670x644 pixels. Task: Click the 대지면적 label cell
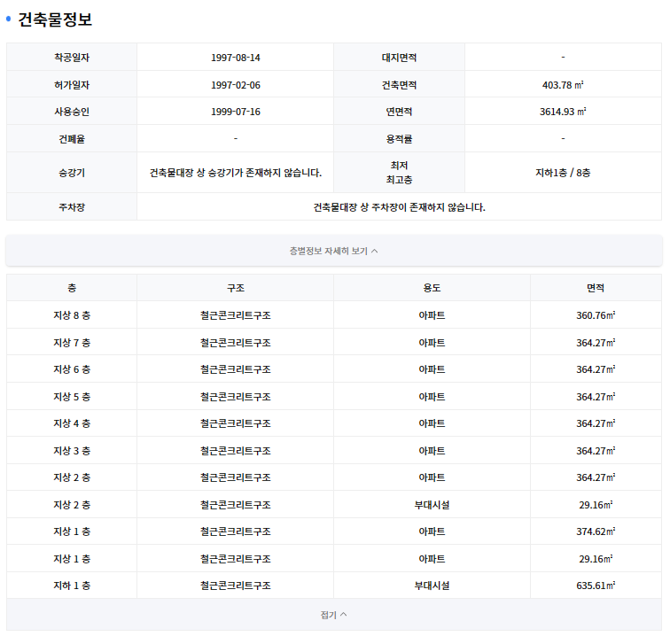coord(399,57)
